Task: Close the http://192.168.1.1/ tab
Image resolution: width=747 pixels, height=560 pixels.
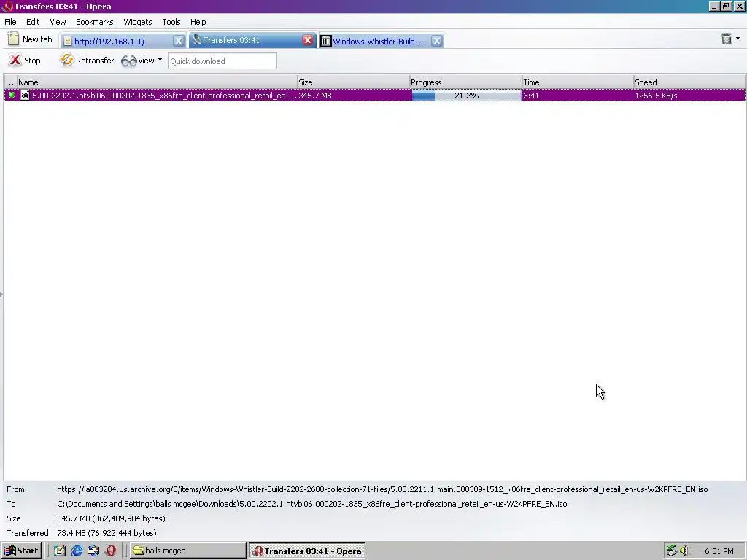Action: point(178,41)
